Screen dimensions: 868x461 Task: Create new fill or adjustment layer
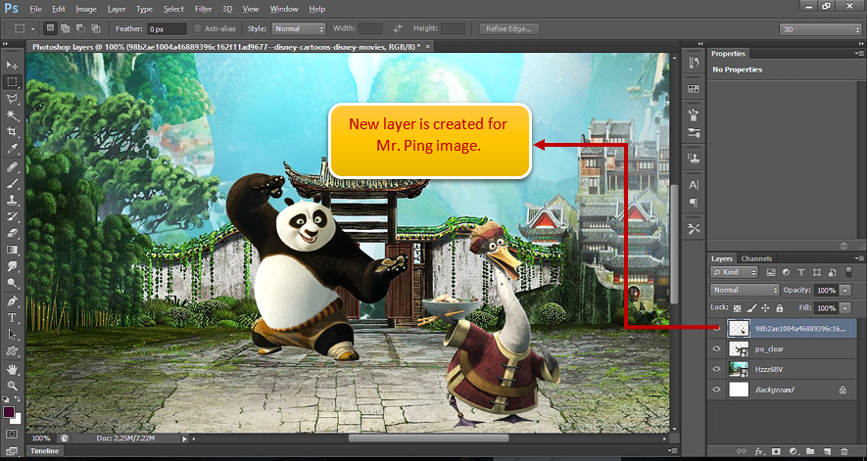coord(793,451)
